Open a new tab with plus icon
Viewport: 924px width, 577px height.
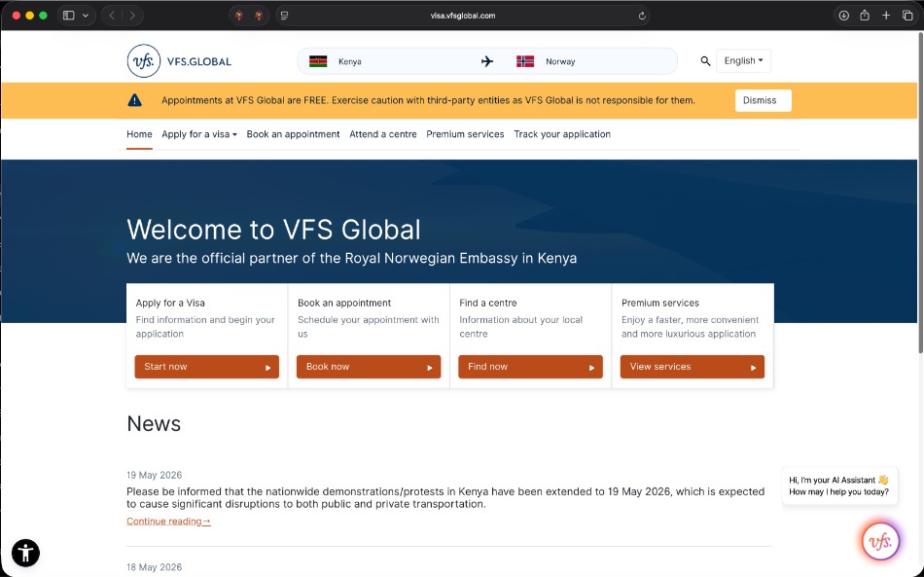[x=886, y=16]
